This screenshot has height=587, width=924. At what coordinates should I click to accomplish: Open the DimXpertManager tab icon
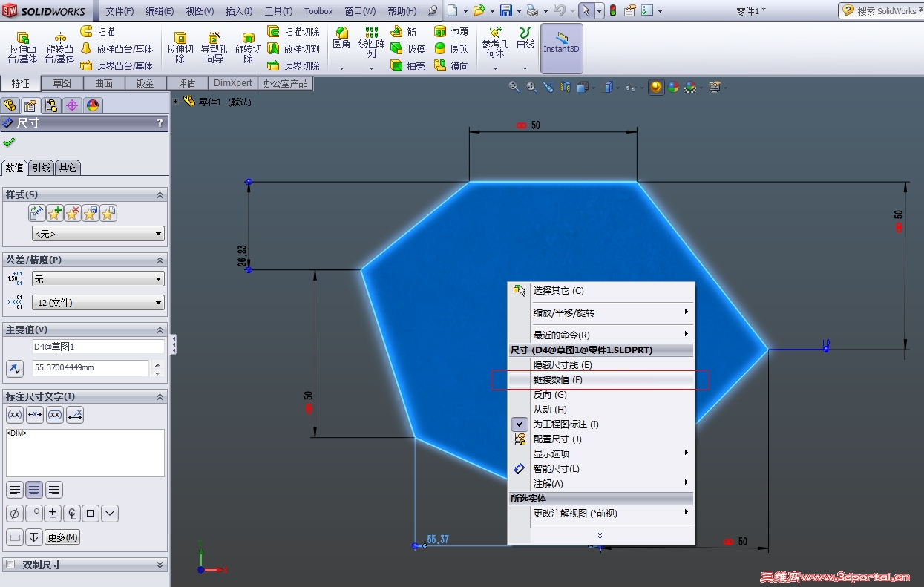coord(72,105)
